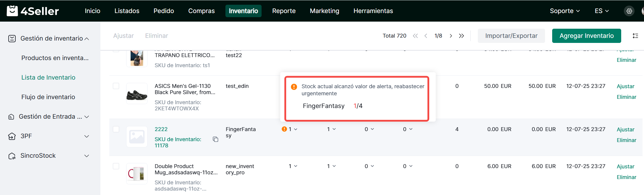Check the Double Product Mug row checkbox
The width and height of the screenshot is (644, 195).
[116, 166]
